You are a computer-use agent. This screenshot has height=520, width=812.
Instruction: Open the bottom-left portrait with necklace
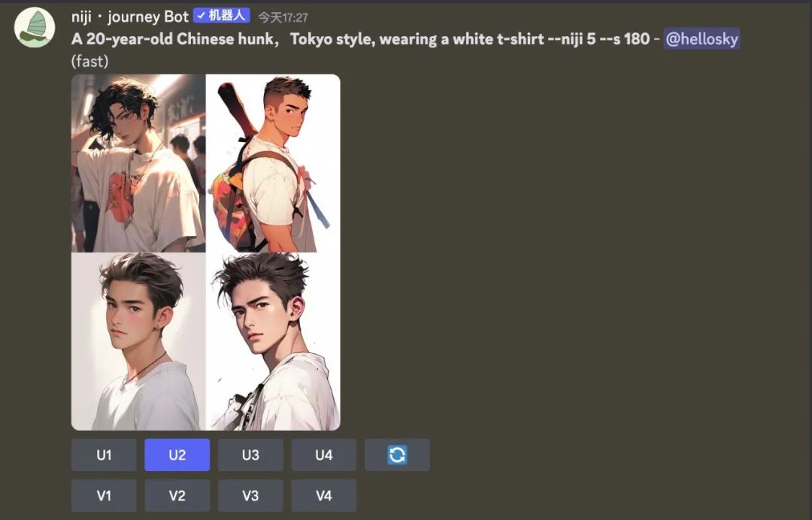138,341
